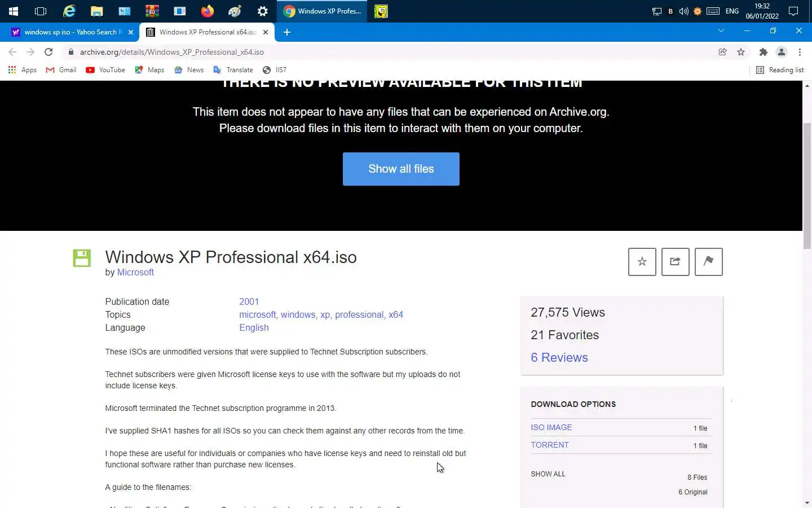The height and width of the screenshot is (508, 812).
Task: Open the Chrome profile avatar
Action: point(782,52)
